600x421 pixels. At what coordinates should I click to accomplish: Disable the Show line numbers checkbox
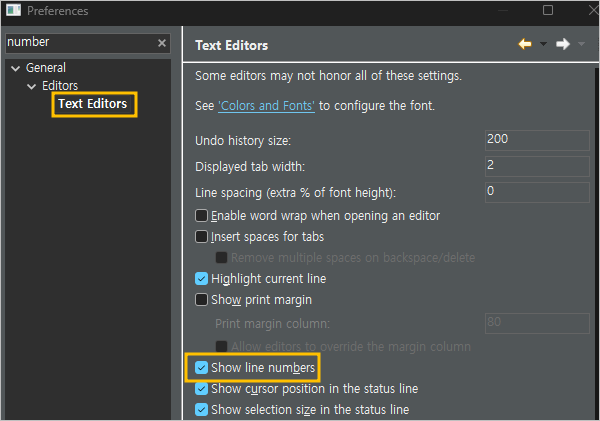(x=202, y=368)
